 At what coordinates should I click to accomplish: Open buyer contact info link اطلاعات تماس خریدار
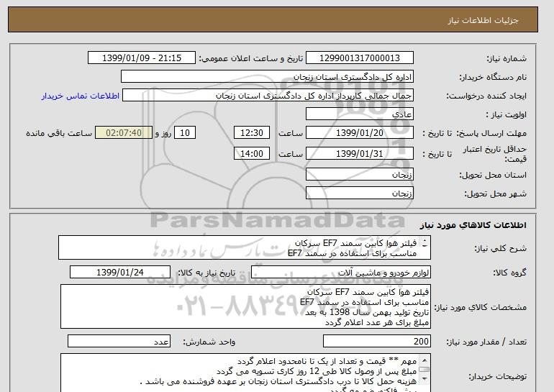pos(80,96)
